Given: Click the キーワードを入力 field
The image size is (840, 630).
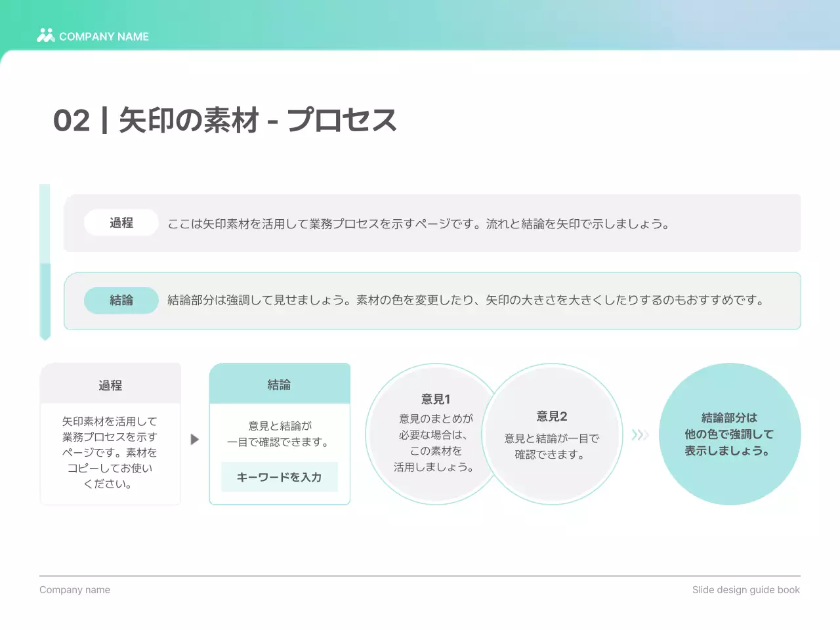Looking at the screenshot, I should 280,477.
